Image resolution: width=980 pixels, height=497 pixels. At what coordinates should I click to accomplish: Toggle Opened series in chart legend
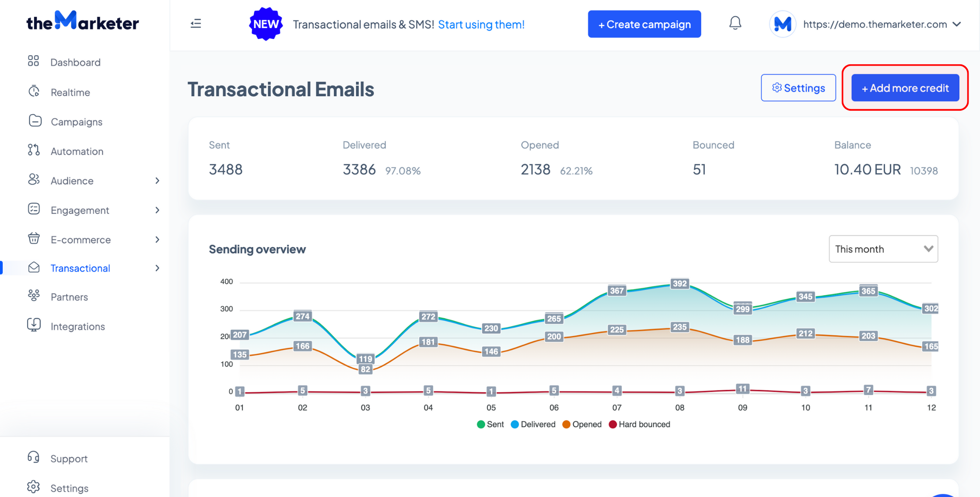pos(582,424)
